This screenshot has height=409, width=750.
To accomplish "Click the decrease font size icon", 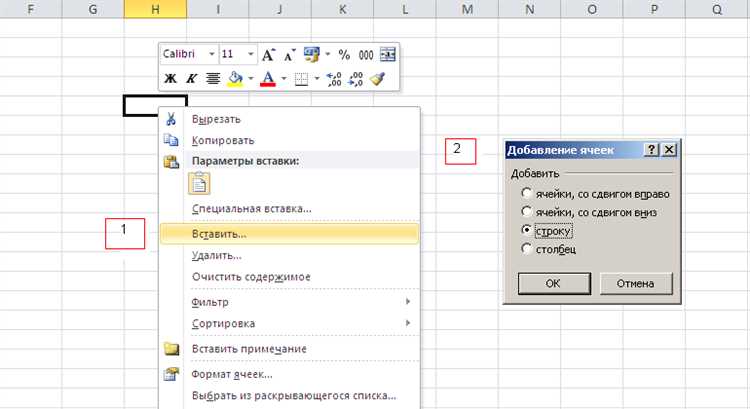I will tap(289, 55).
